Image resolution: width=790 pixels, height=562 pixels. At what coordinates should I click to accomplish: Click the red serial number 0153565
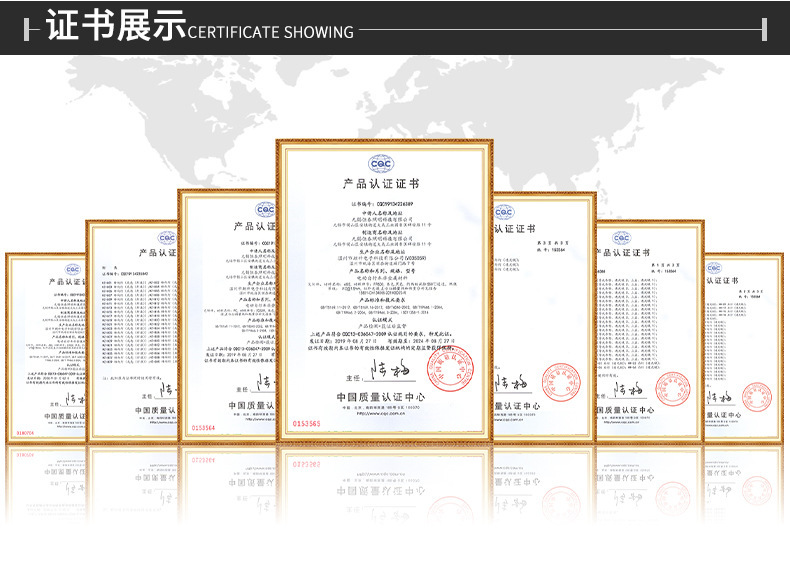coord(306,423)
